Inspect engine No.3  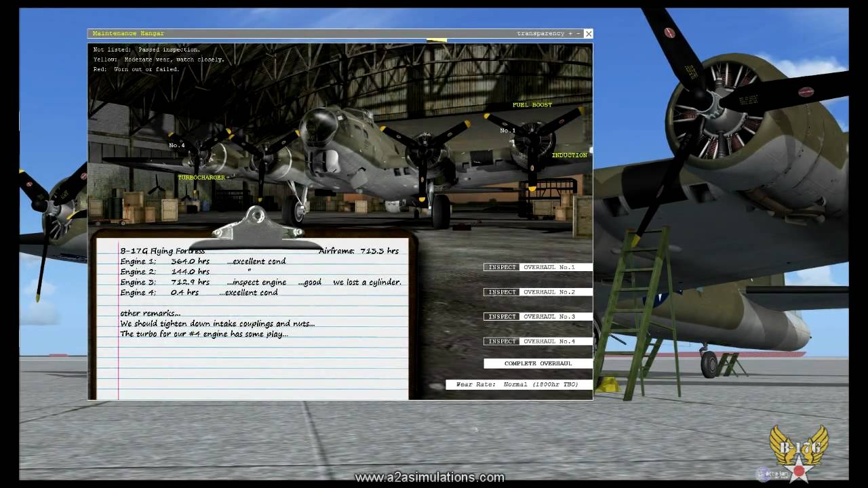click(502, 317)
